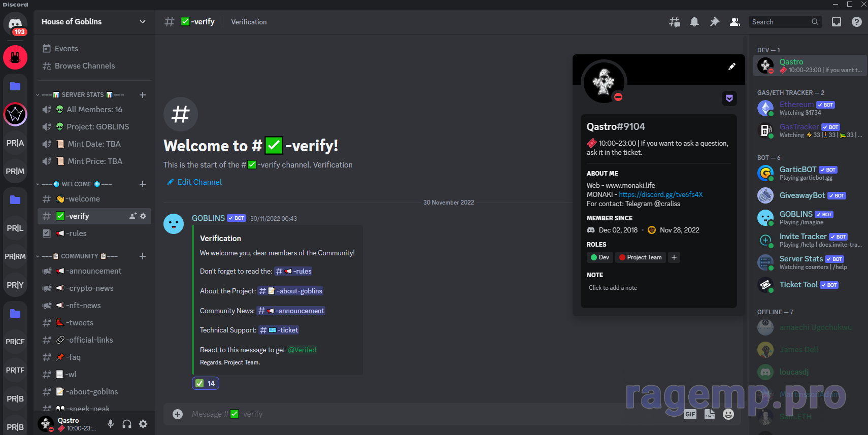The height and width of the screenshot is (435, 868).
Task: Open Threads icon in channel header
Action: 674,22
